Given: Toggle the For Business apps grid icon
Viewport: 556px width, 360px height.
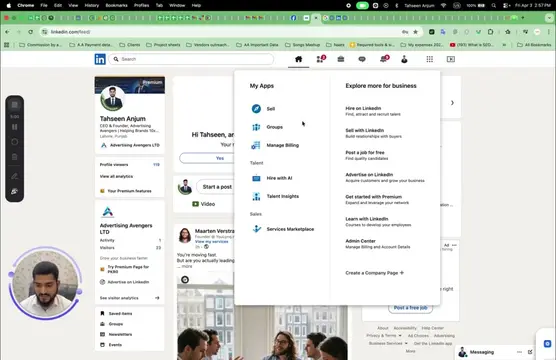Looking at the screenshot, I should (429, 59).
